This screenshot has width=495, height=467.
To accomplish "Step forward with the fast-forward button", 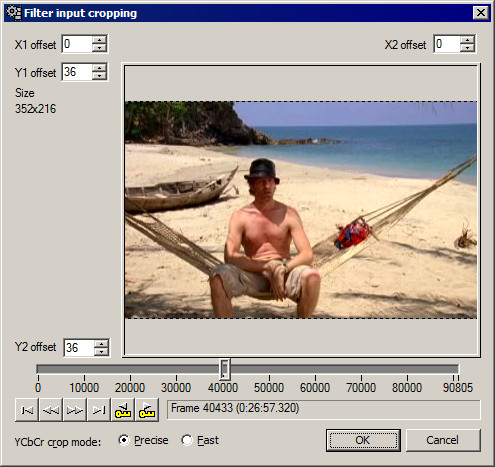I will (x=75, y=410).
